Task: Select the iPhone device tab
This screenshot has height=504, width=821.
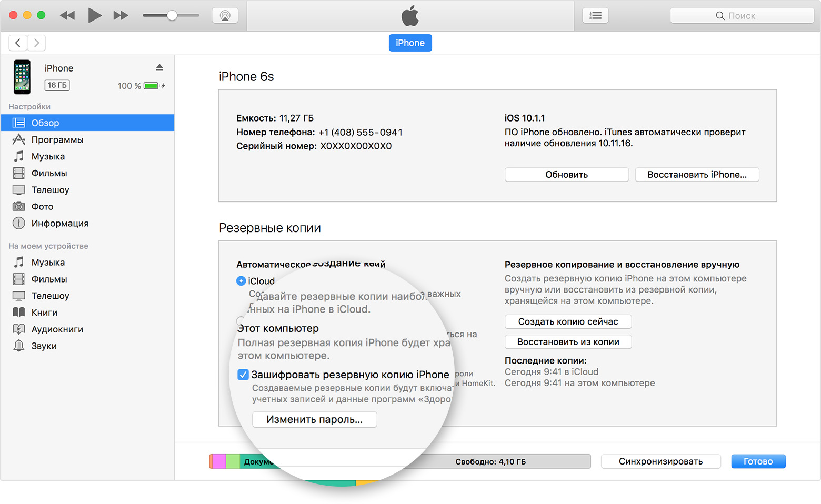Action: click(410, 43)
